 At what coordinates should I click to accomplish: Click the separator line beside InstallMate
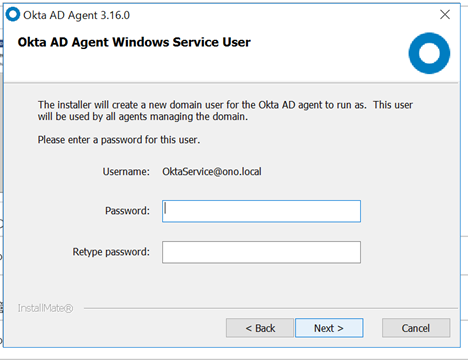(x=271, y=308)
